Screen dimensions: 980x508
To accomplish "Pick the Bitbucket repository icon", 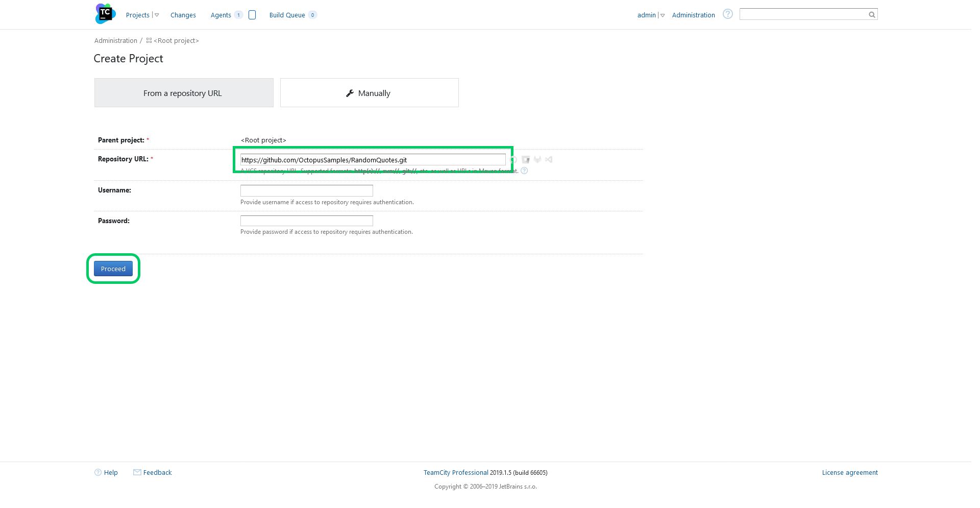I will coord(526,160).
